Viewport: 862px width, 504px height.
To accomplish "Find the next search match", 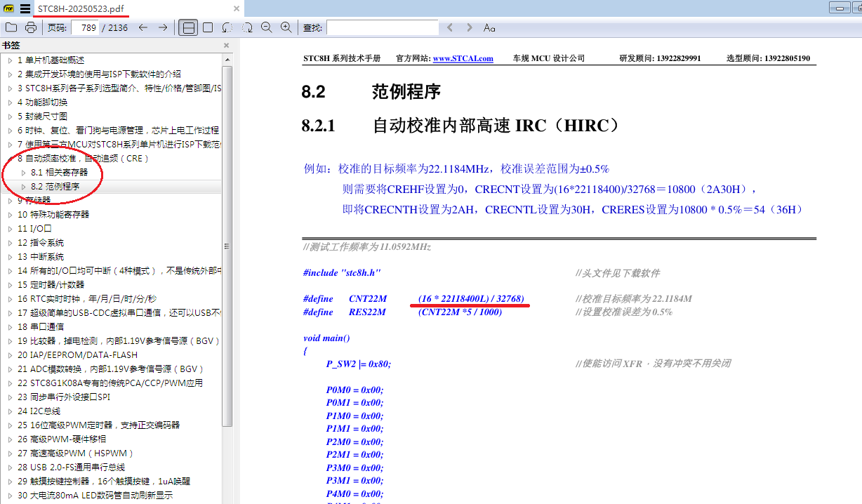I will [x=470, y=27].
